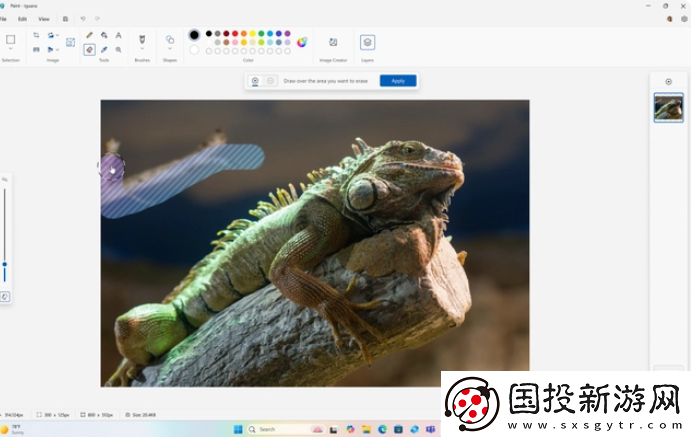Select Color 1 black primary swatch
Image resolution: width=691 pixels, height=437 pixels.
pos(194,35)
